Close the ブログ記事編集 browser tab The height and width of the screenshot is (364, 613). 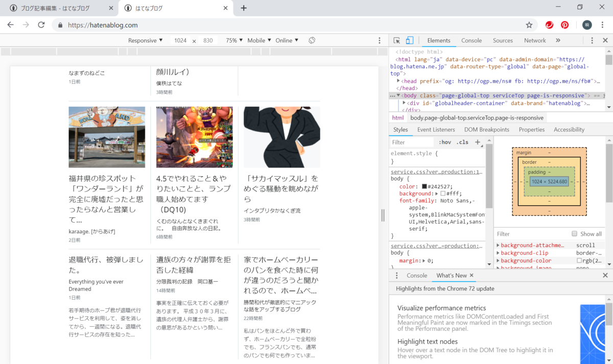pos(111,8)
